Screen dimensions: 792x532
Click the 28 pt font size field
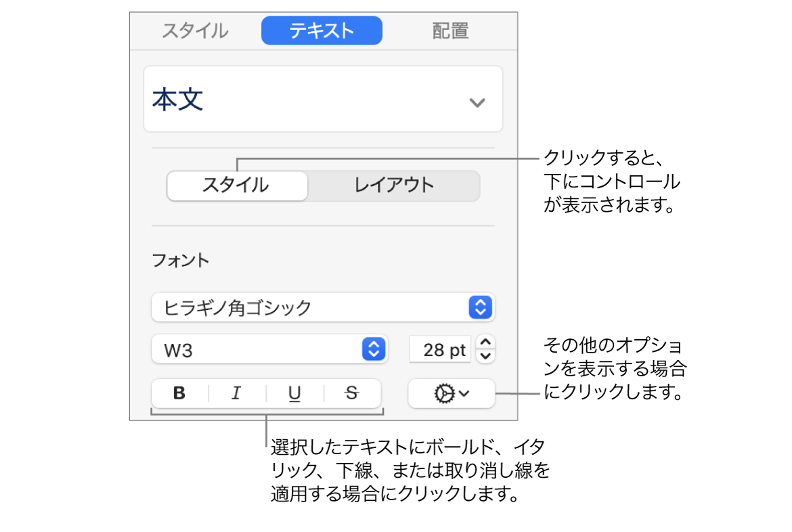[441, 349]
